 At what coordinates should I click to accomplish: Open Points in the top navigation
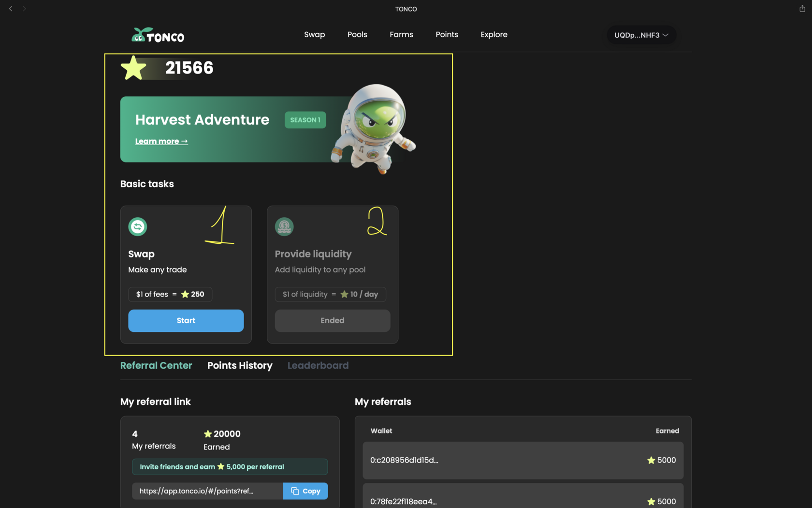pyautogui.click(x=447, y=34)
